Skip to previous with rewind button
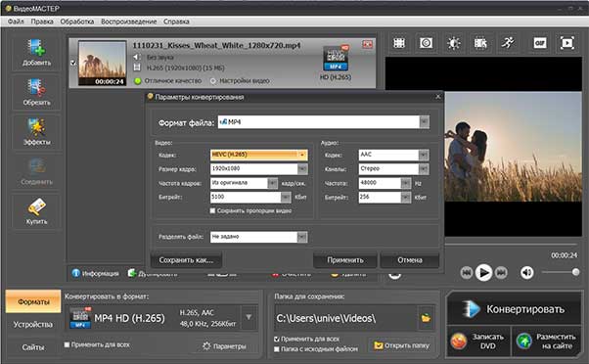This screenshot has width=589, height=364. click(466, 272)
